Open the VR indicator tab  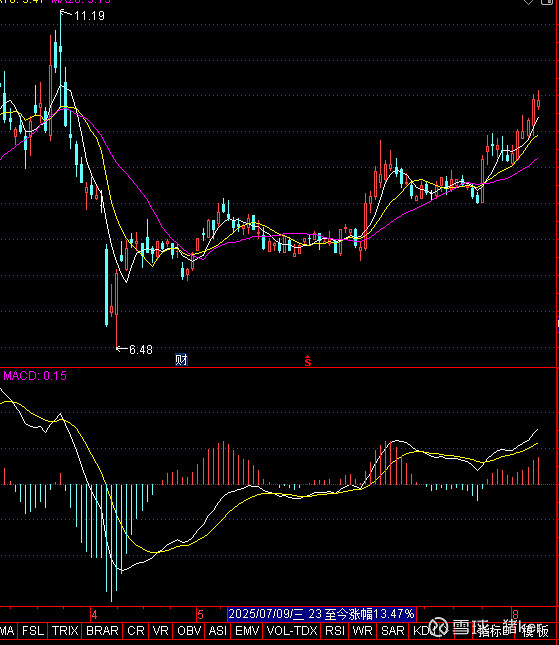[x=160, y=631]
